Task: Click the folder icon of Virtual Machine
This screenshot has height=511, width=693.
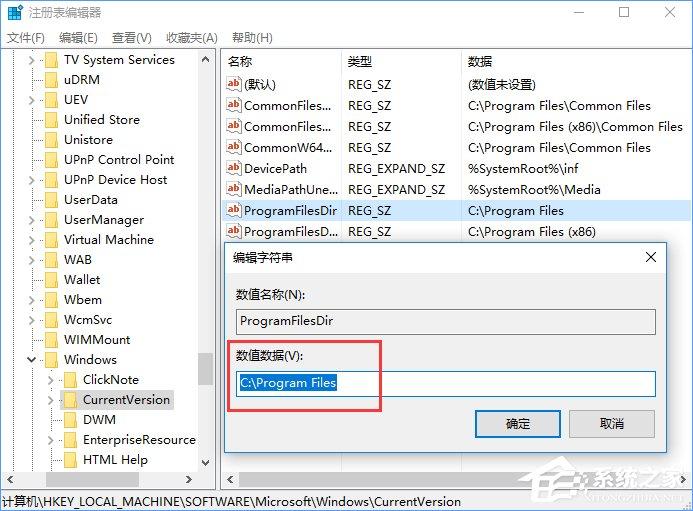Action: pyautogui.click(x=51, y=240)
